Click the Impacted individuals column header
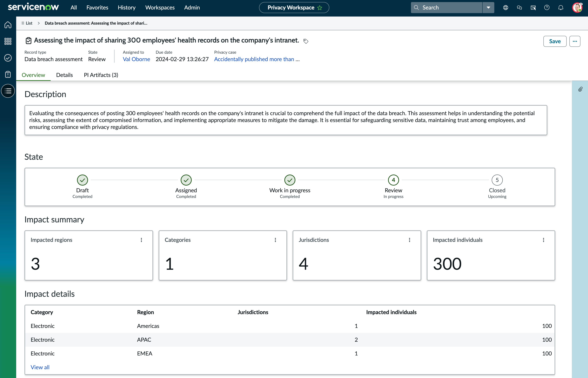 coord(391,312)
